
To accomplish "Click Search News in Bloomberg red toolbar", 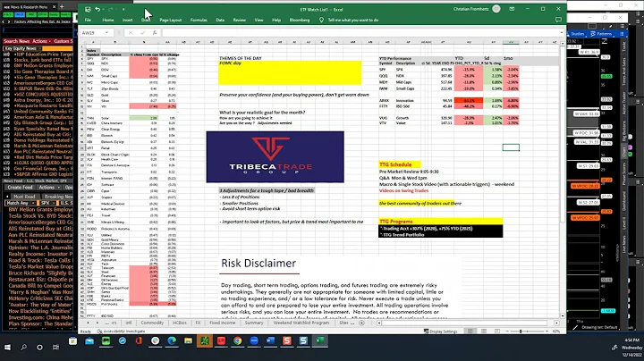I will click(16, 41).
